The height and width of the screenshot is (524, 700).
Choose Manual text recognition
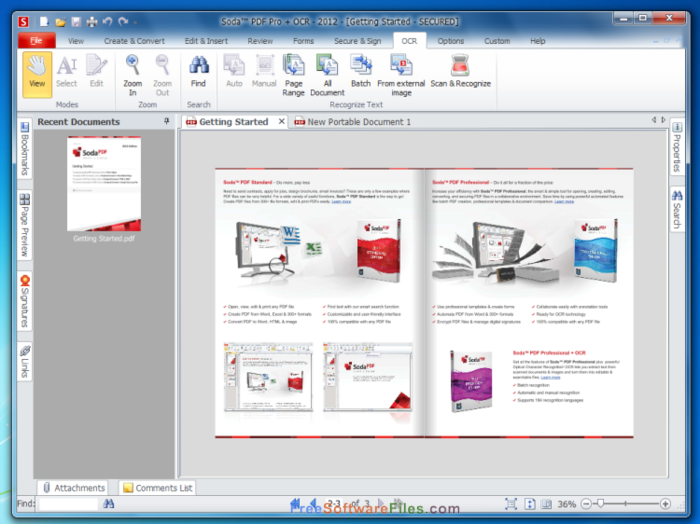(x=264, y=71)
